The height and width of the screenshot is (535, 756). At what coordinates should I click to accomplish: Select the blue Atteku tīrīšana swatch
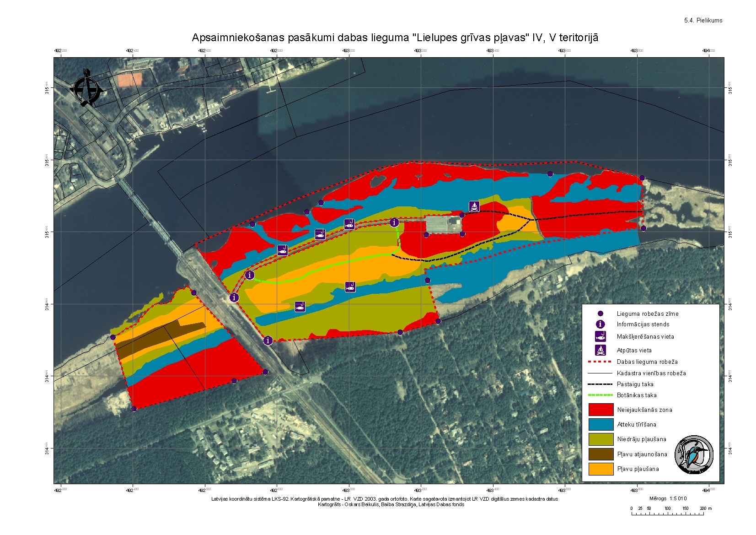pyautogui.click(x=601, y=424)
